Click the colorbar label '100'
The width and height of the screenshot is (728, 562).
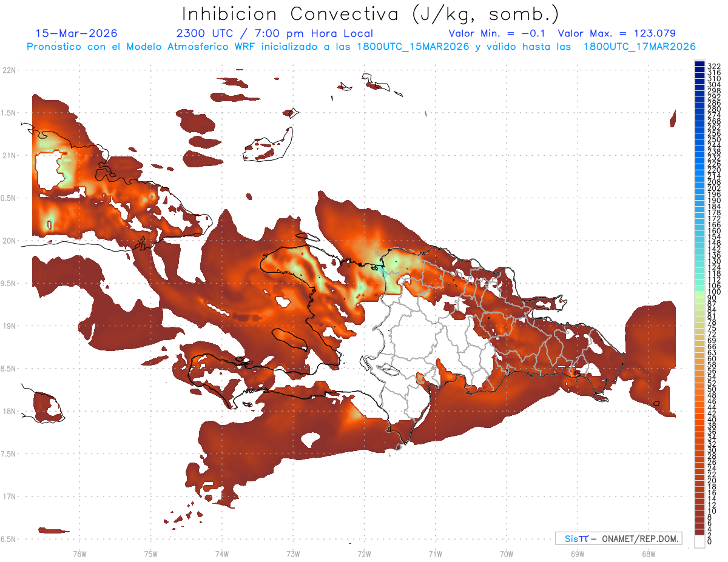713,292
